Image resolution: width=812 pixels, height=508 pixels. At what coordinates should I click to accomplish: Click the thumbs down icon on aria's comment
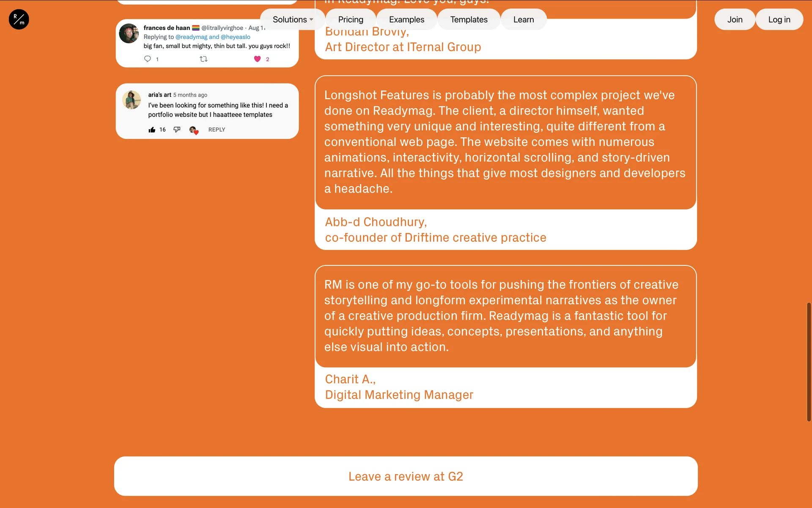tap(177, 130)
